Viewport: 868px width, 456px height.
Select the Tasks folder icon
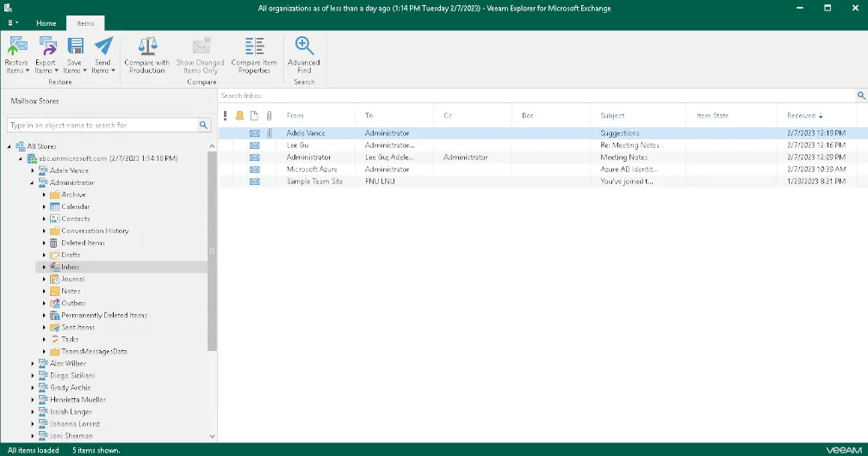55,339
